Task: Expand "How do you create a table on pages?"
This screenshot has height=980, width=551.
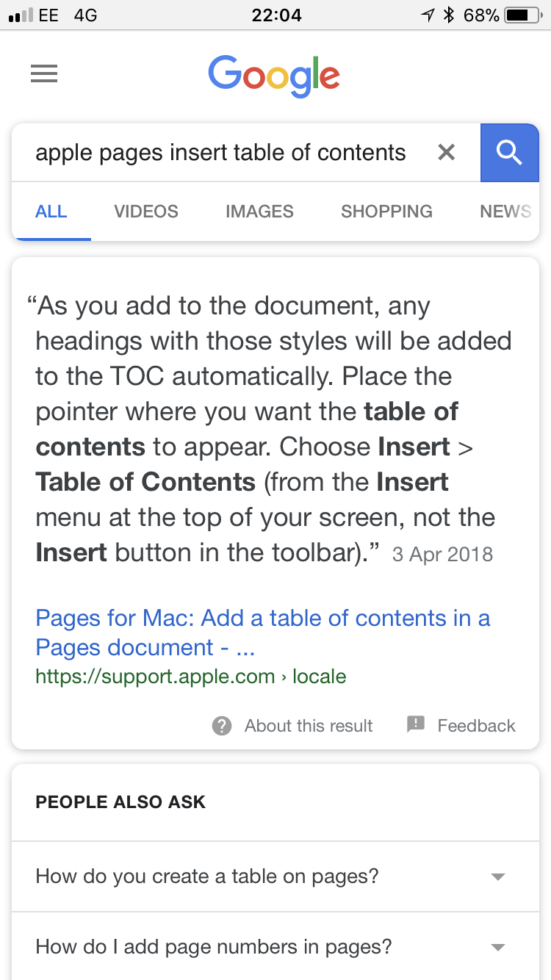Action: pos(498,876)
